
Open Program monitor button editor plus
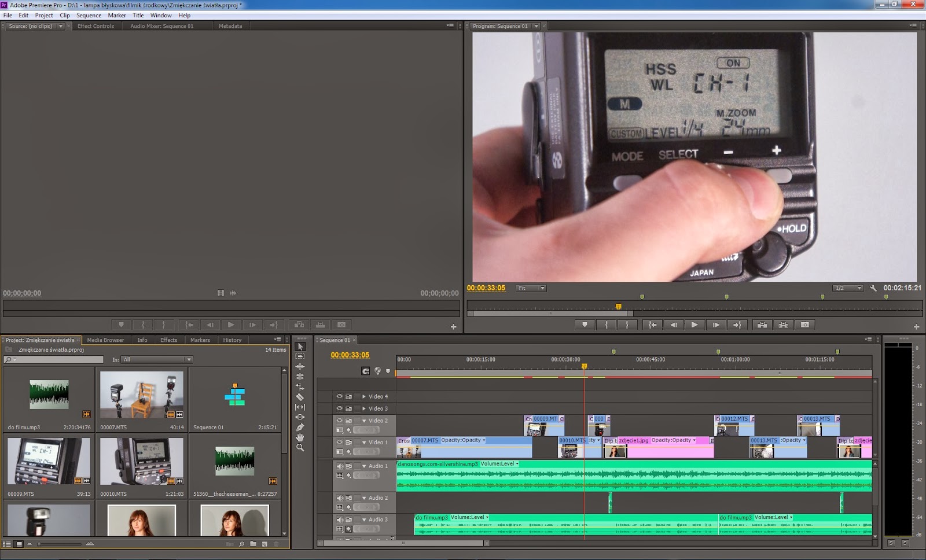(x=916, y=326)
